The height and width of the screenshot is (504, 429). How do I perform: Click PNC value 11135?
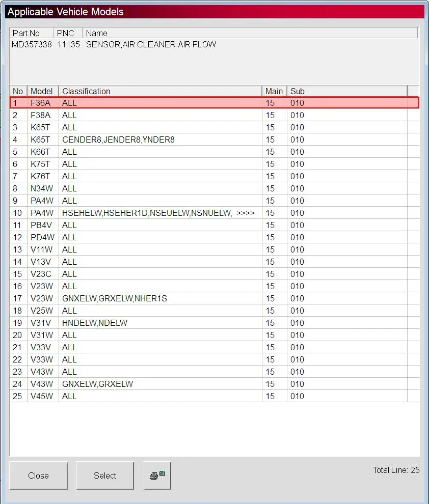(68, 44)
